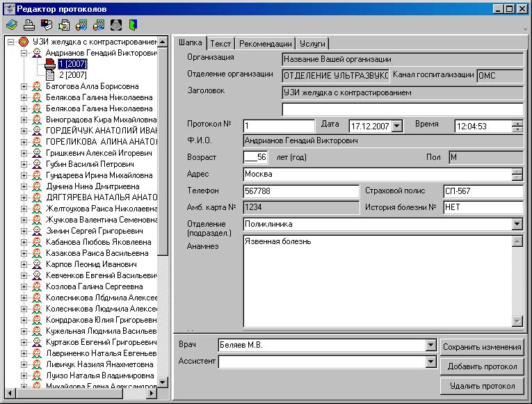Click the green exit door icon
This screenshot has width=532, height=404.
(x=133, y=25)
